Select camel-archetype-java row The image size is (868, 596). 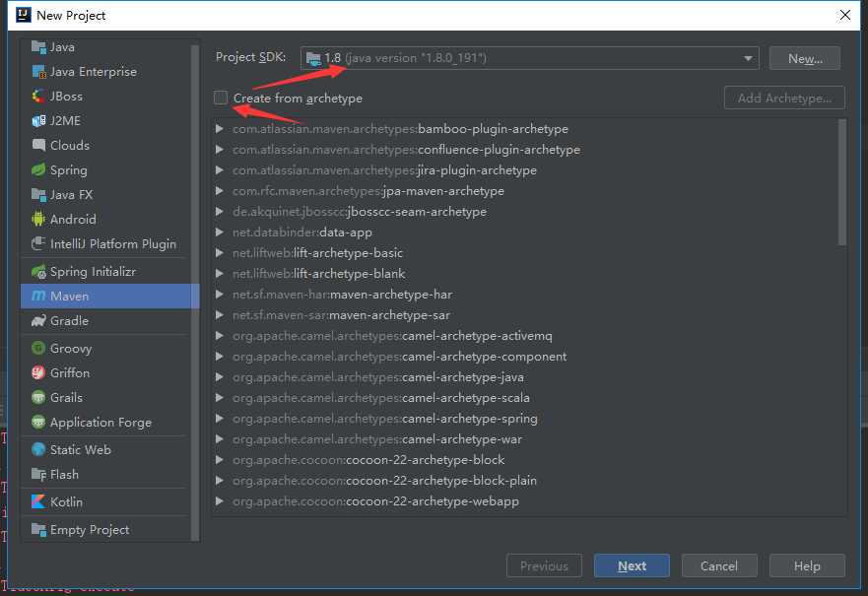pos(529,377)
